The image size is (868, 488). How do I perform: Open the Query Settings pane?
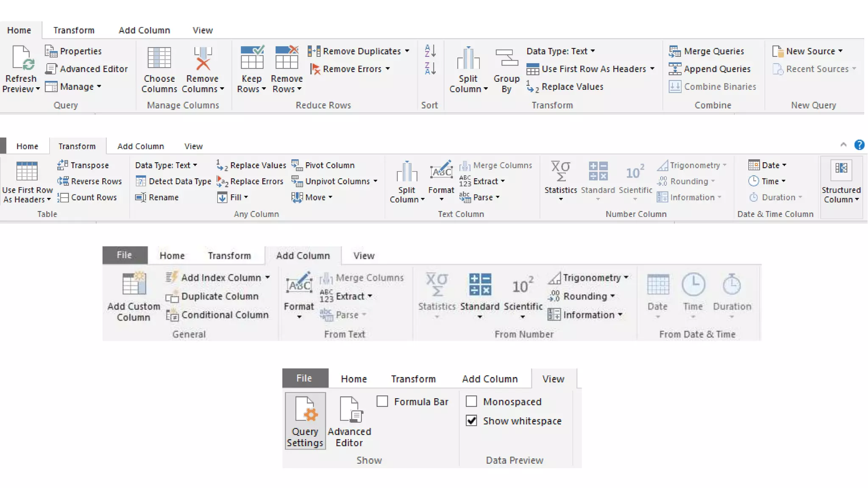point(305,421)
